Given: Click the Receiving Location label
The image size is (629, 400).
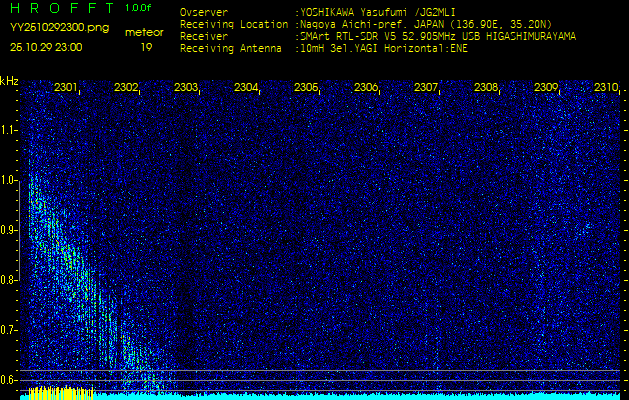Looking at the screenshot, I should (234, 24).
